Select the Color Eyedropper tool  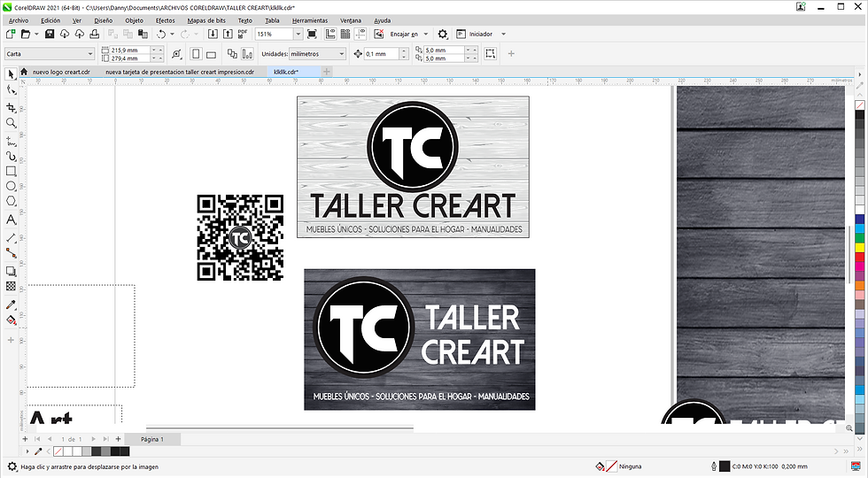click(11, 305)
